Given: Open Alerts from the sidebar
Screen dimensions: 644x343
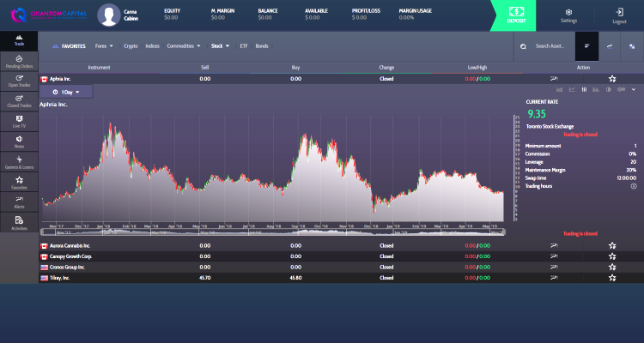Looking at the screenshot, I should (19, 202).
